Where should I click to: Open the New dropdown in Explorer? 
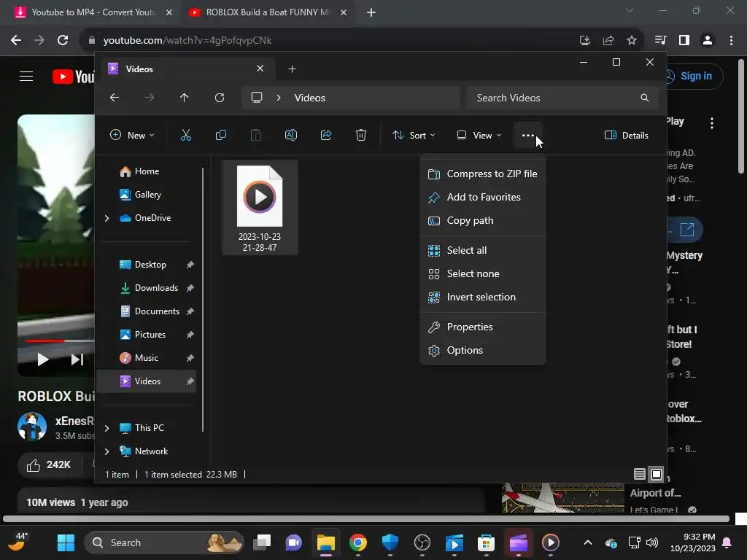(x=132, y=135)
